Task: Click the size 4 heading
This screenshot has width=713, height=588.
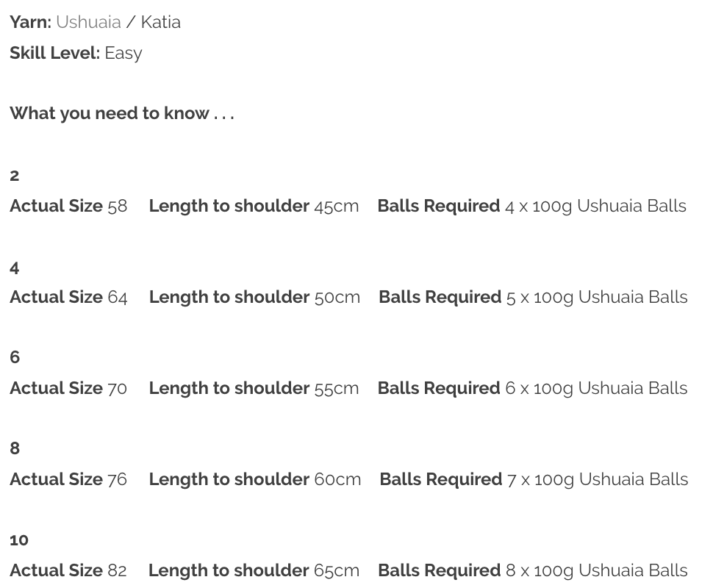Action: click(15, 268)
